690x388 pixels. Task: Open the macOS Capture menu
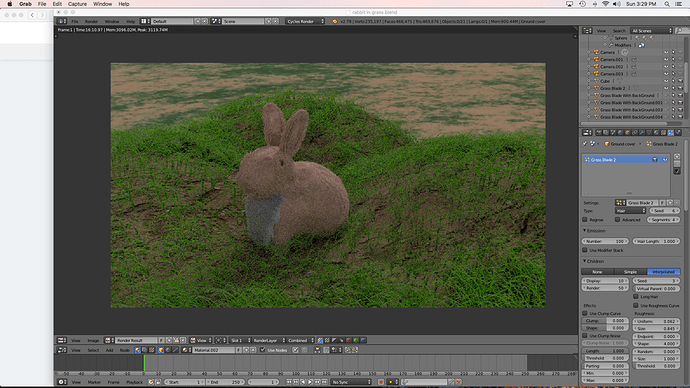point(77,4)
